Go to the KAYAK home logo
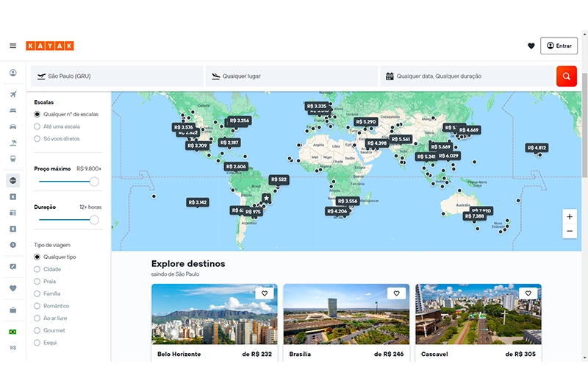588x392 pixels. click(x=50, y=46)
